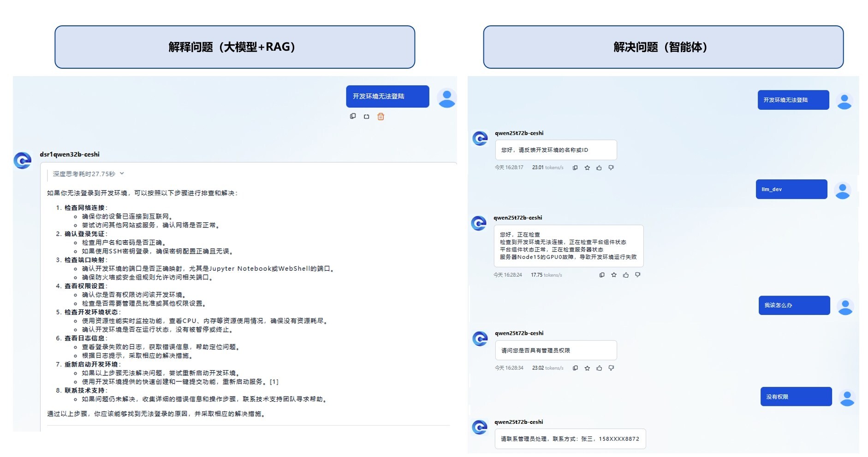Collapse the 深度思考耗时27.75秒 chevron
Screen dimensions: 868x457
tap(122, 174)
